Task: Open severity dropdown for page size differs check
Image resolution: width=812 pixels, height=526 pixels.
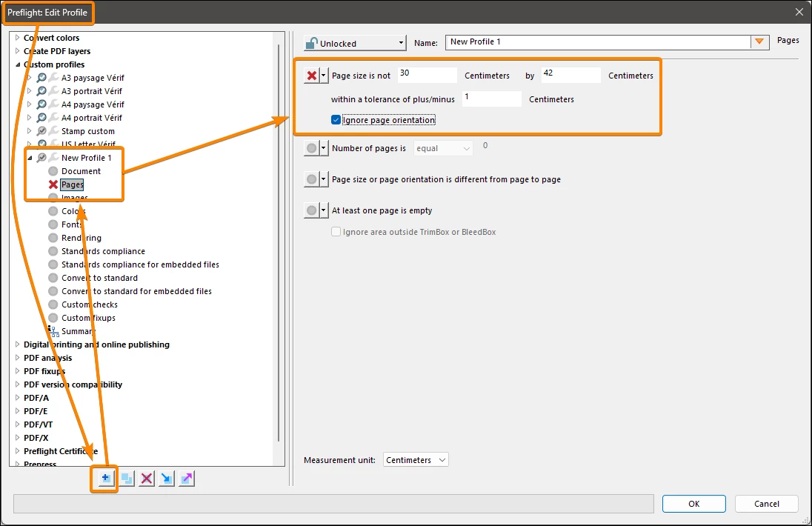Action: point(324,179)
